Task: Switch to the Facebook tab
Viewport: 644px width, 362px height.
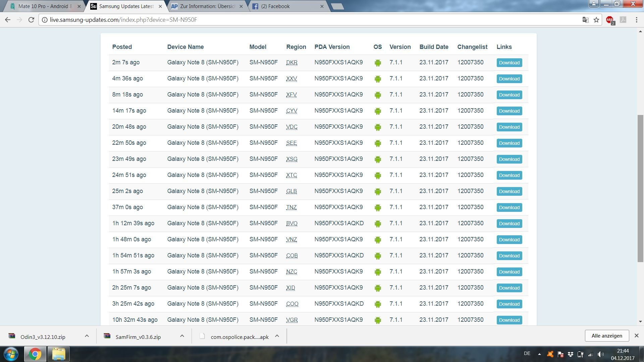Action: tap(288, 6)
